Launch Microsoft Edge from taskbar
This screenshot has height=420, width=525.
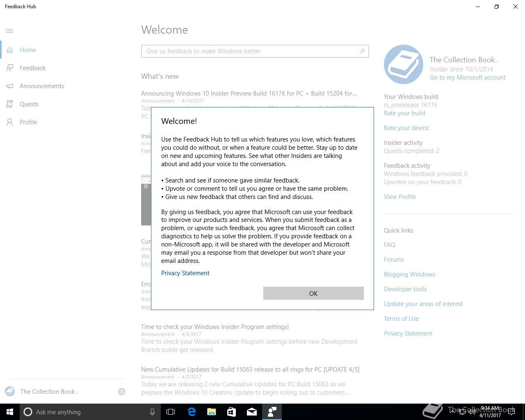click(192, 412)
